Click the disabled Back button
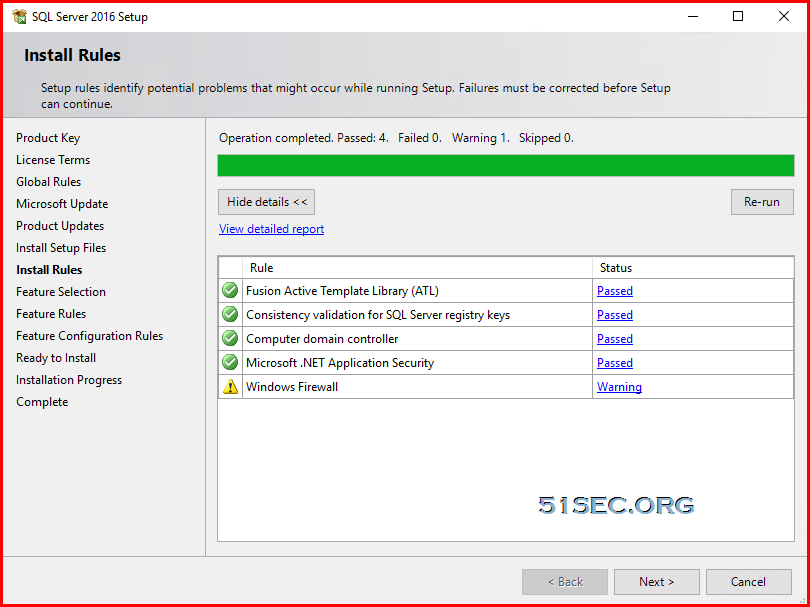The image size is (810, 607). click(565, 582)
